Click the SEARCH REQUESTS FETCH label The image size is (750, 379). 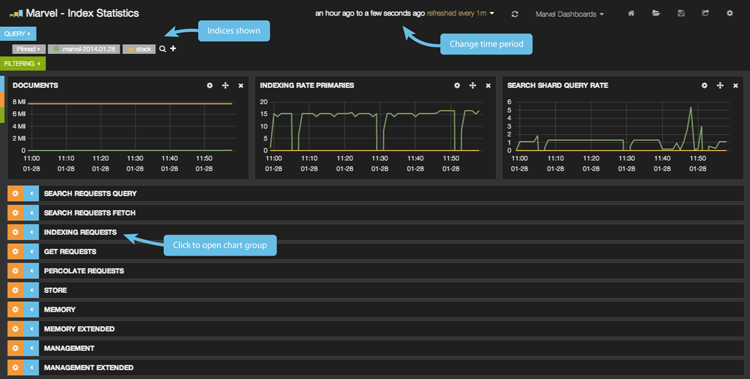90,212
